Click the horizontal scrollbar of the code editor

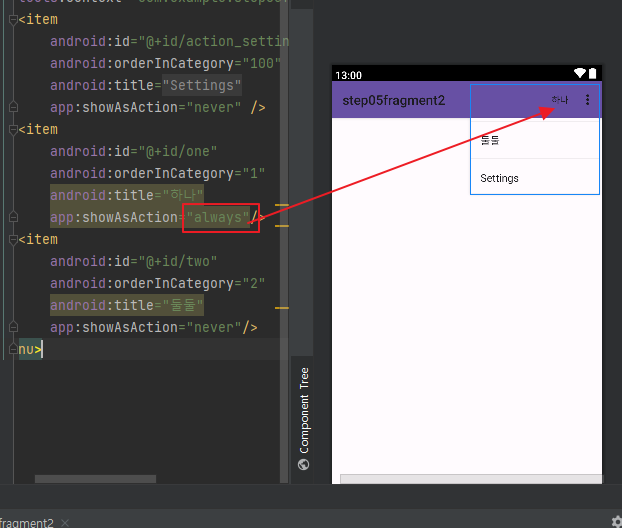pyautogui.click(x=95, y=479)
